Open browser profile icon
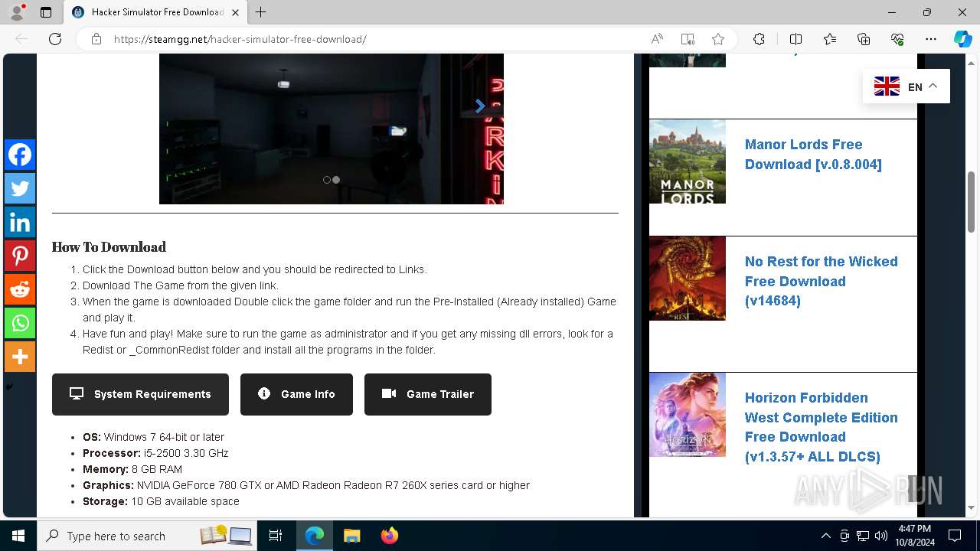Screen dimensions: 980x551 (x=17, y=11)
